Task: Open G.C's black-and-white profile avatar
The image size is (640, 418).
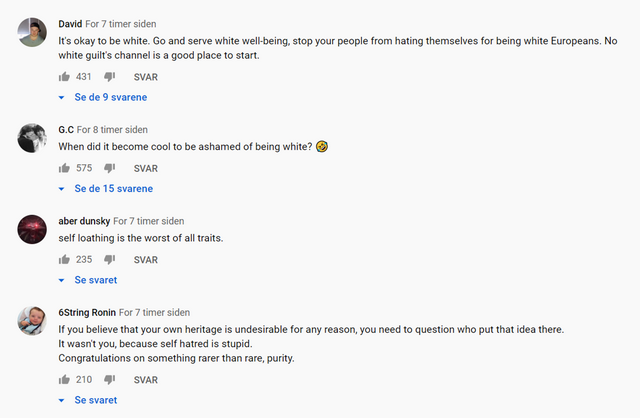Action: [32, 138]
